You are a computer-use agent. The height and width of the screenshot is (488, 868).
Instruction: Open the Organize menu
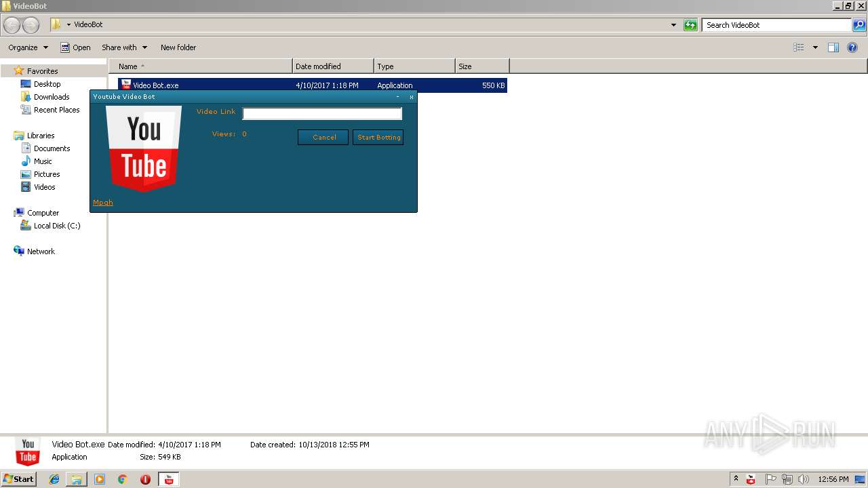coord(28,47)
